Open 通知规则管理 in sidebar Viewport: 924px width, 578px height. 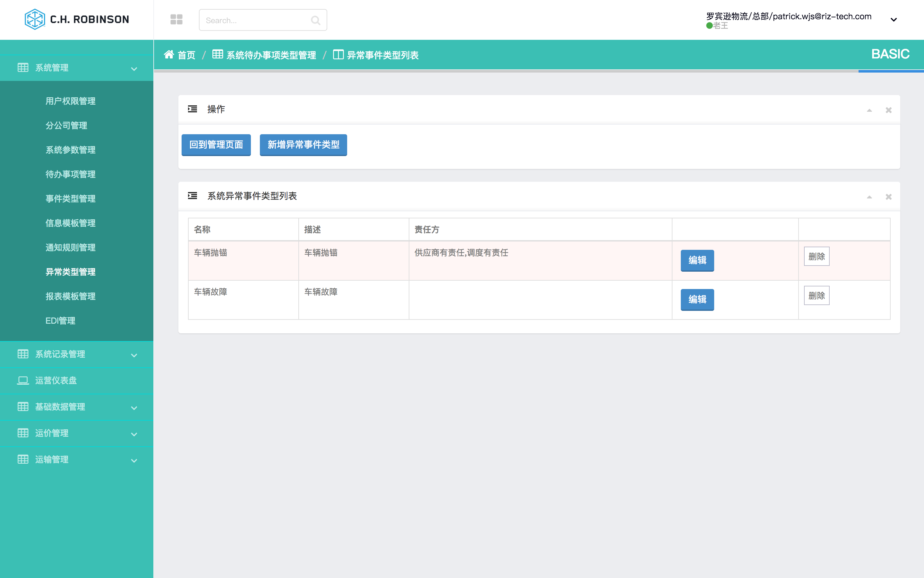click(x=71, y=248)
